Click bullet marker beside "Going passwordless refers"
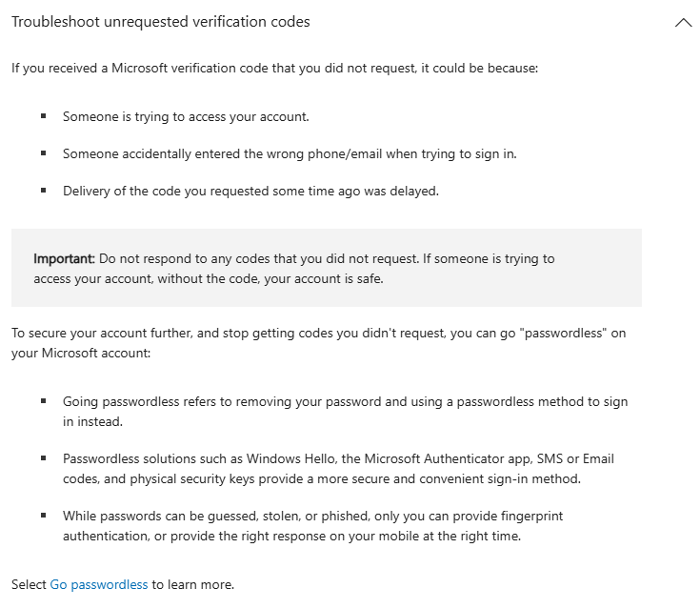The image size is (700, 609). (x=43, y=401)
